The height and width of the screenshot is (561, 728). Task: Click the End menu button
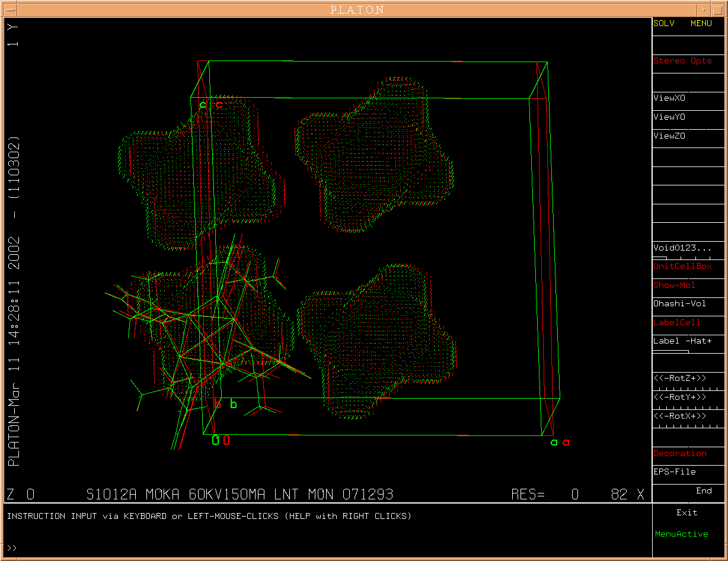704,491
